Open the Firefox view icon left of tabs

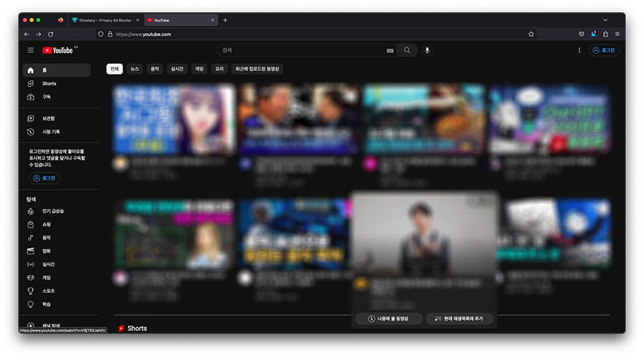pos(60,20)
